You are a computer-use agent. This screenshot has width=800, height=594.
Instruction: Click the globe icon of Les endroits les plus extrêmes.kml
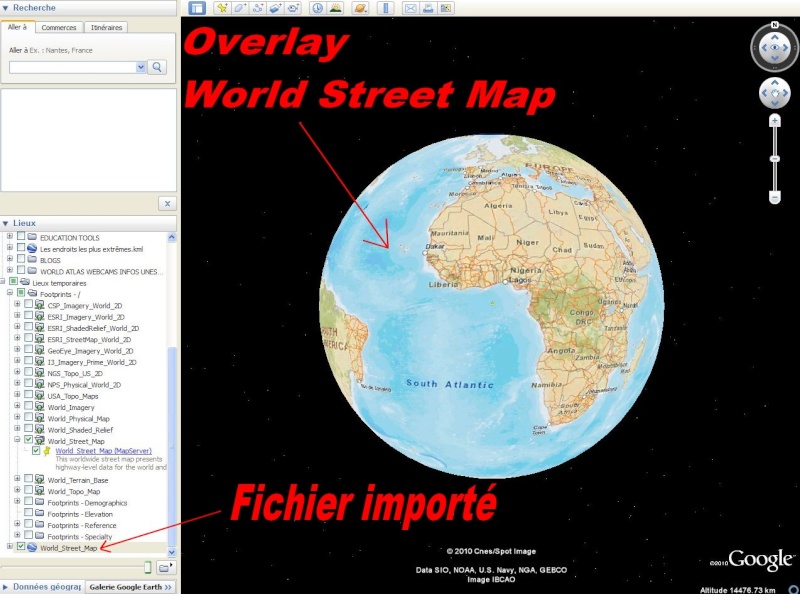tap(32, 249)
